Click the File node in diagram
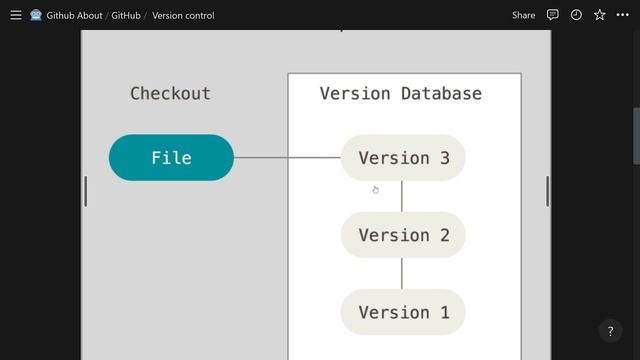Image resolution: width=640 pixels, height=360 pixels. (171, 158)
